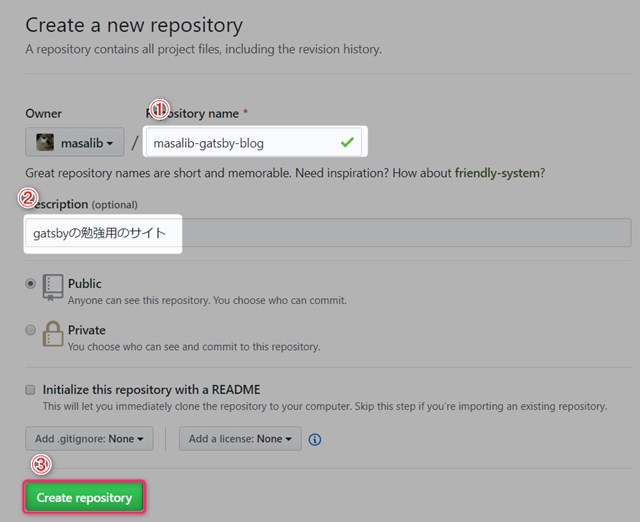
Task: Open the Add .gitignore dropdown
Action: click(89, 439)
